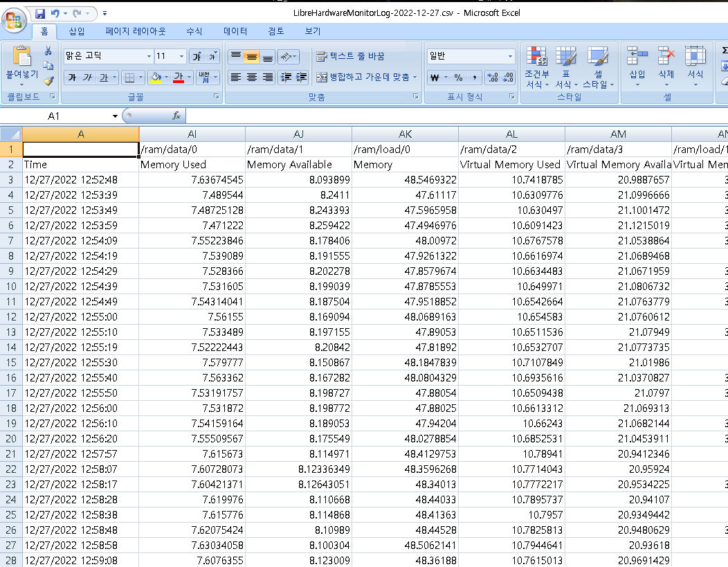Screen dimensions: 728x567
Task: Click inside the formula bar
Action: (455, 116)
